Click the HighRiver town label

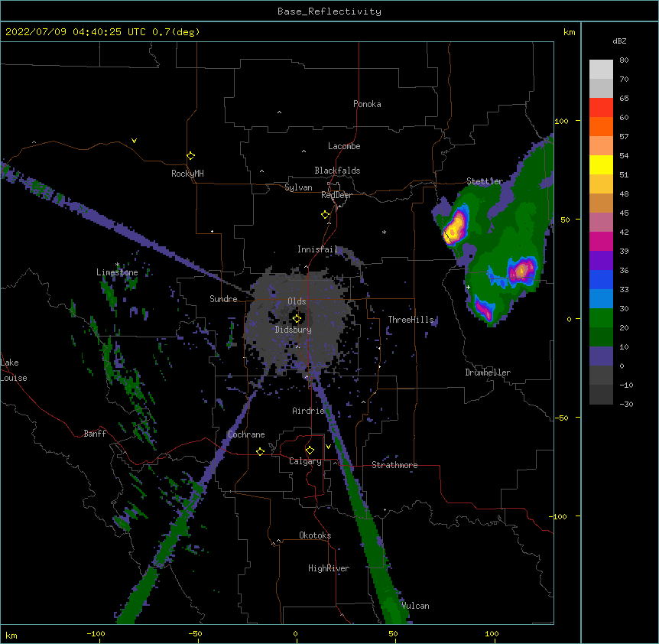pyautogui.click(x=329, y=568)
